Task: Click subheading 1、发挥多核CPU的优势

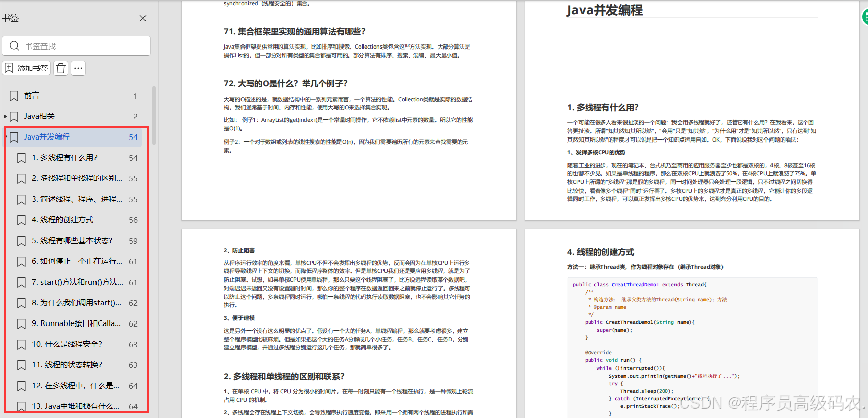Action: (x=596, y=152)
